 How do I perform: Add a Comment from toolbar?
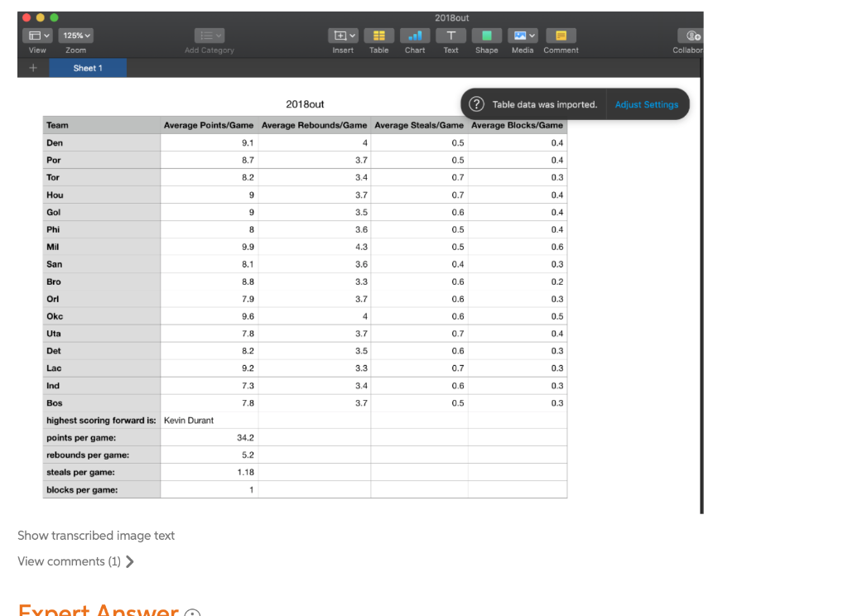(x=561, y=36)
